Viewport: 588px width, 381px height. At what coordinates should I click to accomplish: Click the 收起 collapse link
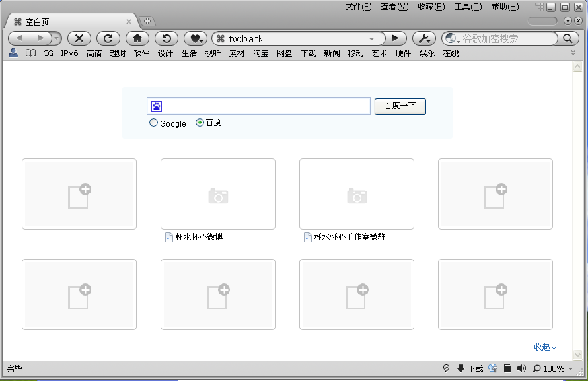click(x=545, y=347)
